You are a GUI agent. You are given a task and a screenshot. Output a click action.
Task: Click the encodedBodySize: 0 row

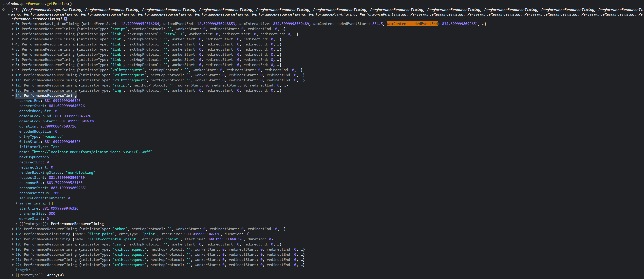pyautogui.click(x=38, y=131)
